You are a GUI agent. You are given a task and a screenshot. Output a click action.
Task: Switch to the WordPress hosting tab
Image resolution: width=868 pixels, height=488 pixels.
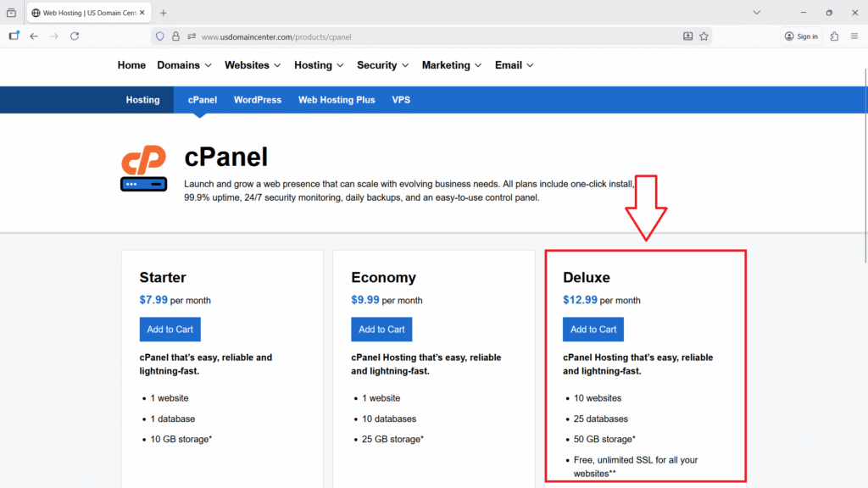pyautogui.click(x=258, y=100)
